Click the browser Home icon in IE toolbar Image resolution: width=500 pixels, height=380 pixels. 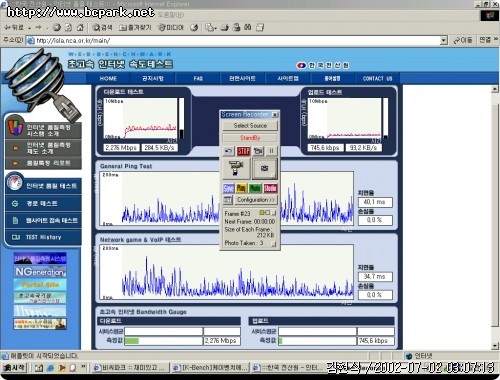coord(80,27)
